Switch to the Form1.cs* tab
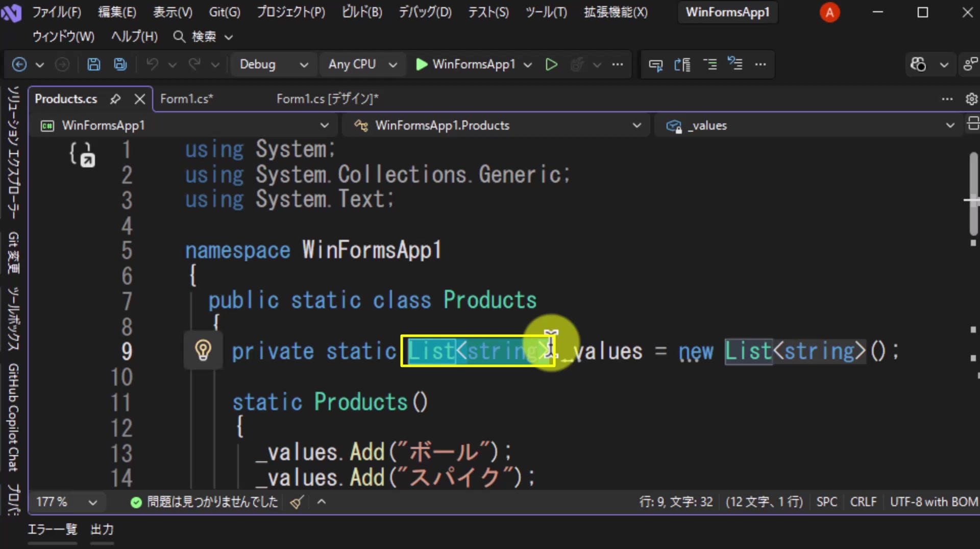 coord(186,99)
